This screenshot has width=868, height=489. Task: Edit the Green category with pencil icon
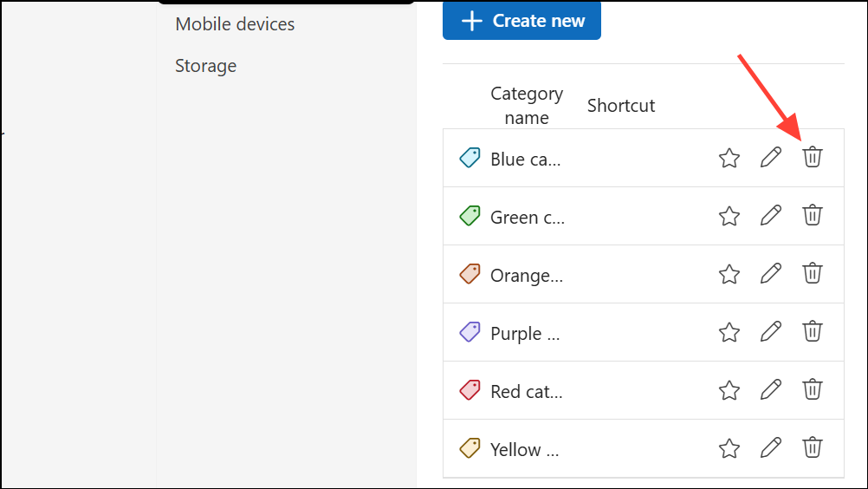(x=770, y=216)
